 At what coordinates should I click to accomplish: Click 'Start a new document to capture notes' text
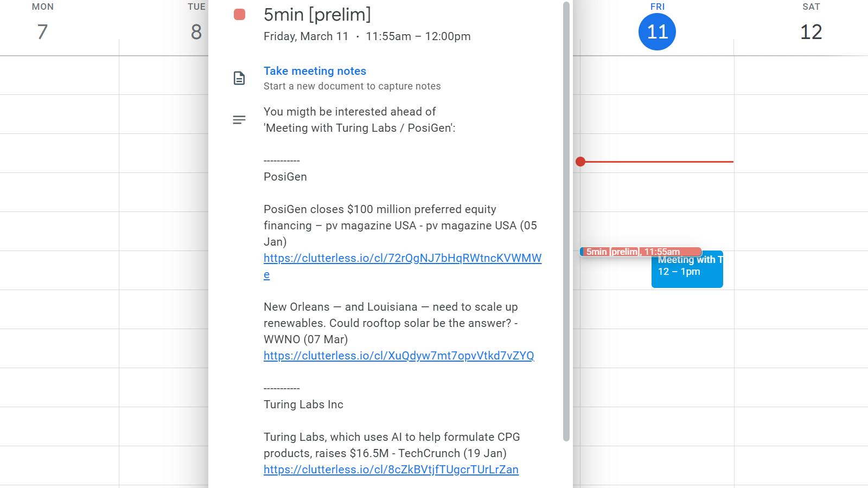[352, 86]
